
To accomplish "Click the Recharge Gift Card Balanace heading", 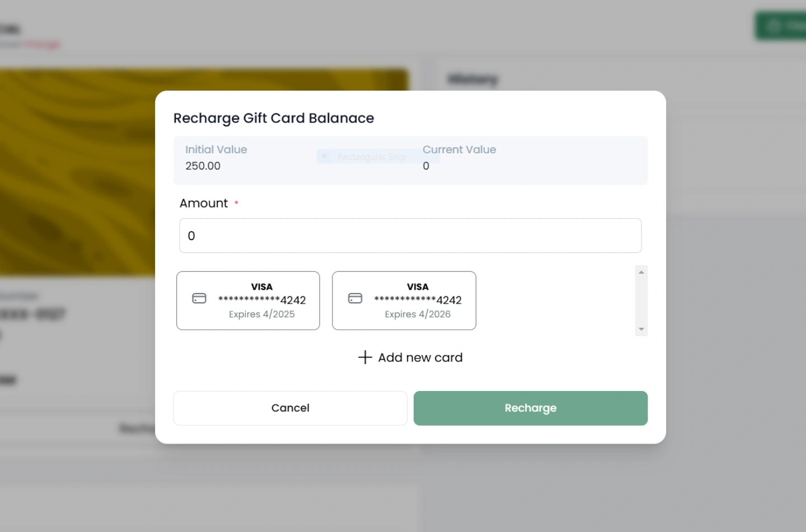I will click(x=274, y=118).
